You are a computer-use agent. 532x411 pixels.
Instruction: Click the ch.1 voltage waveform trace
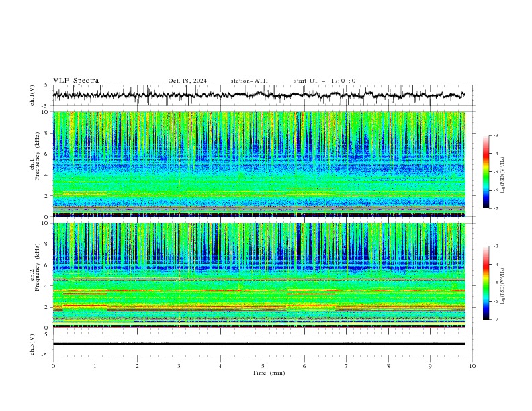(259, 95)
